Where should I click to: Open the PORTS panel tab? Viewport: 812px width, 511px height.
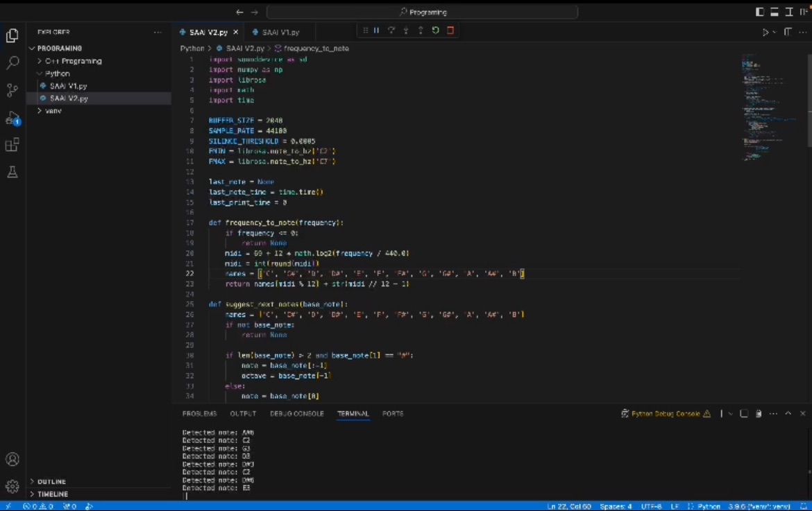(393, 414)
